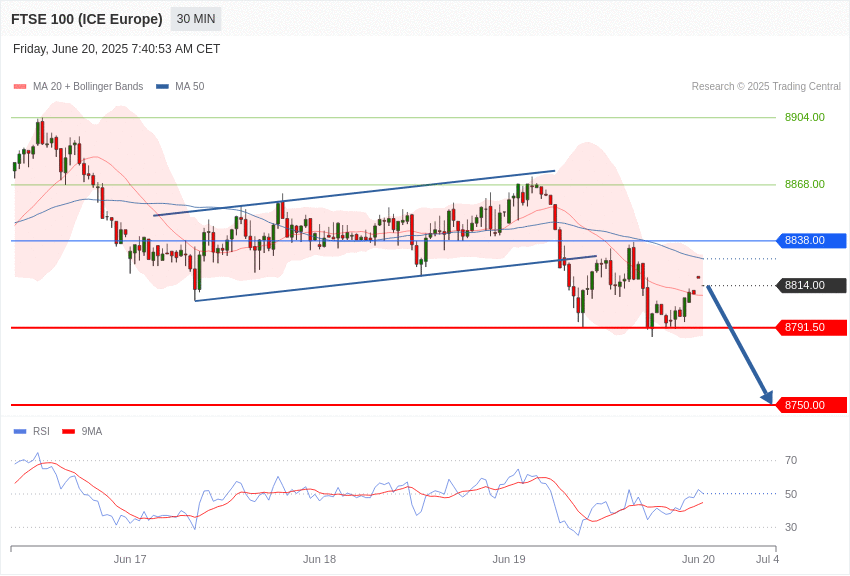Click the 30 MIN timeframe badge
The image size is (850, 576).
[196, 19]
